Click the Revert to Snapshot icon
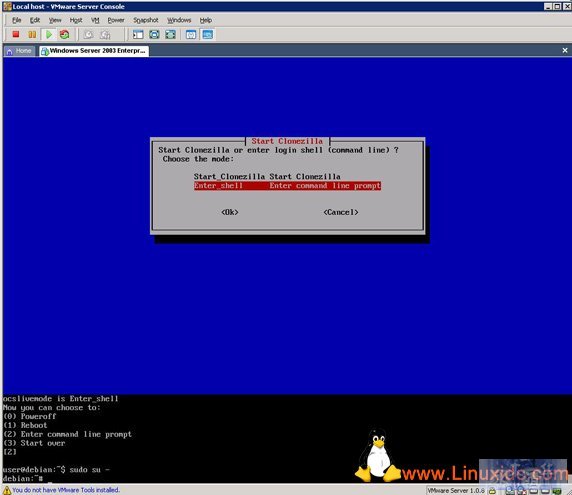Viewport: 572px width, 495px height. point(105,35)
